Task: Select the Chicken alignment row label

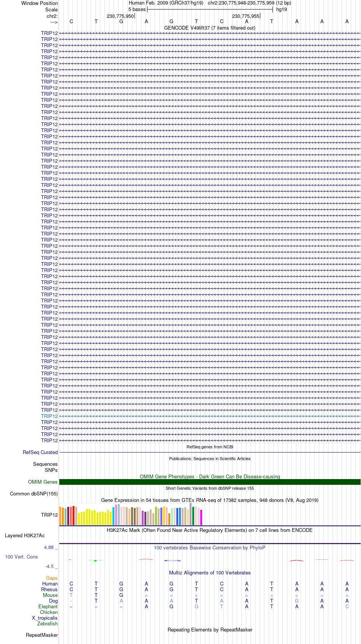Action: click(x=49, y=612)
